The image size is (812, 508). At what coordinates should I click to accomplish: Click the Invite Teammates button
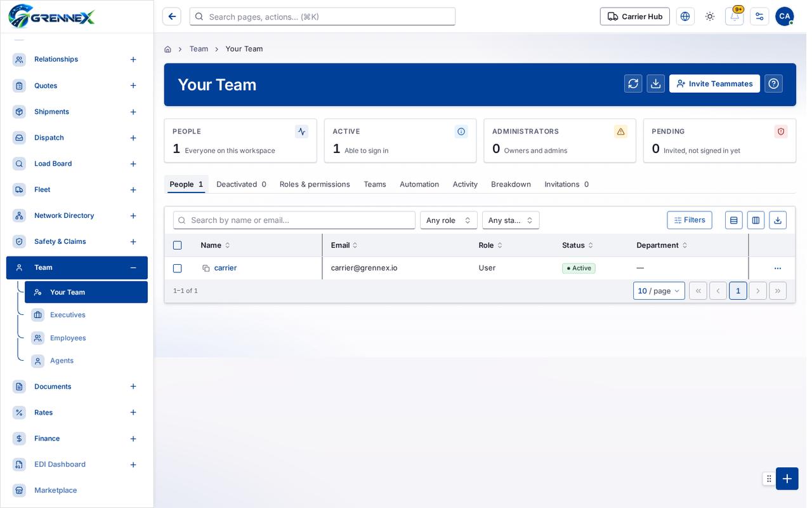point(714,84)
